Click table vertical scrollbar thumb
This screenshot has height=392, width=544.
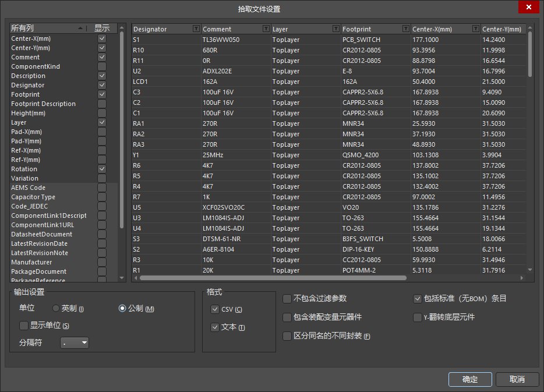(x=530, y=54)
